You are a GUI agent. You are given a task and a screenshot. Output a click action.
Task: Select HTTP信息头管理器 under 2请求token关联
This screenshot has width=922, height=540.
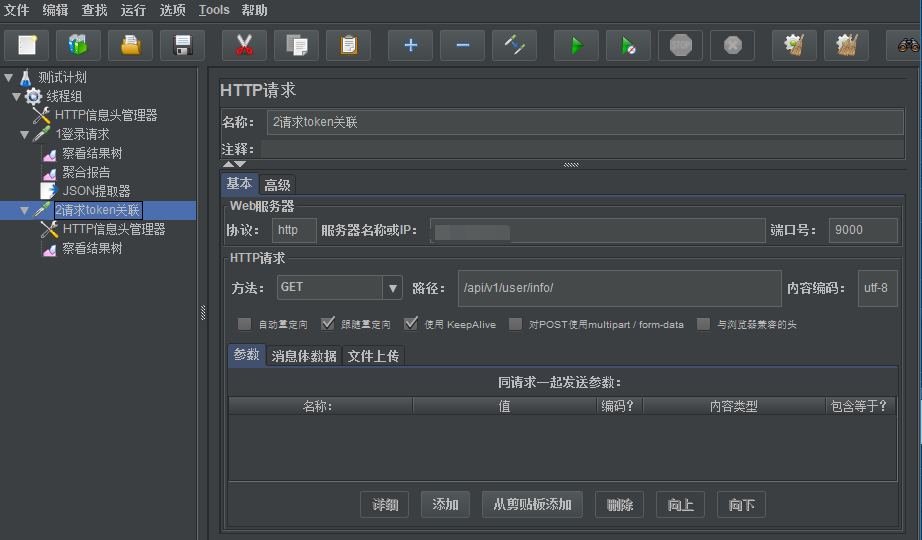tap(114, 229)
